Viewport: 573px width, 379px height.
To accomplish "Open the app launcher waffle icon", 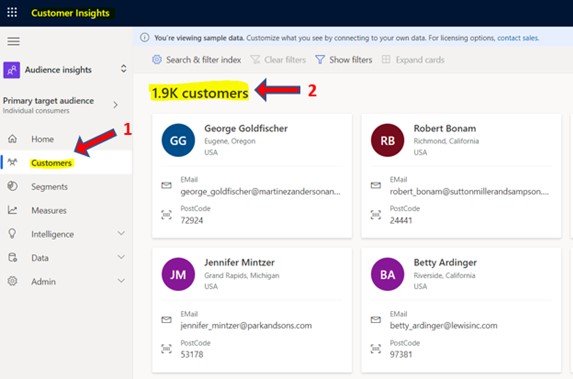I will [x=12, y=12].
